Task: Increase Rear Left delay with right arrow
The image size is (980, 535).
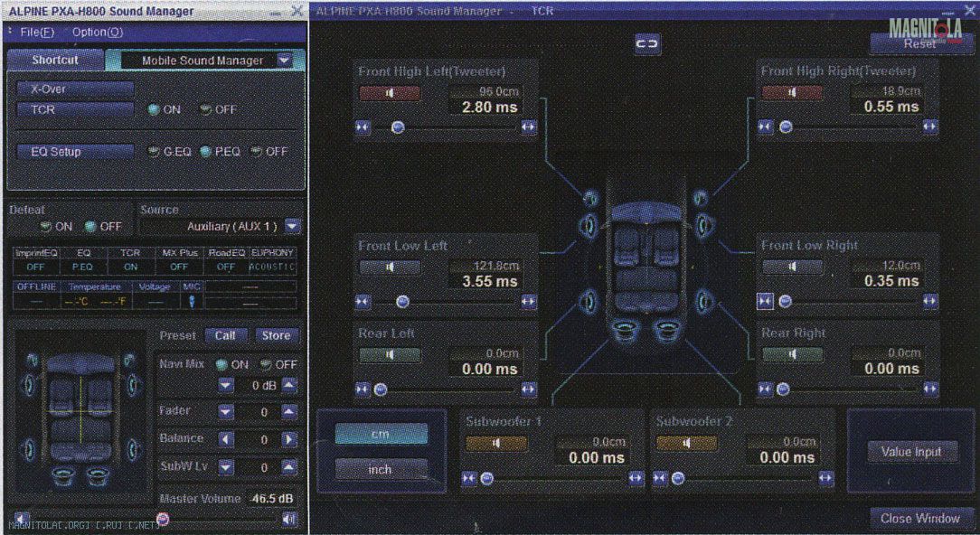Action: [529, 390]
